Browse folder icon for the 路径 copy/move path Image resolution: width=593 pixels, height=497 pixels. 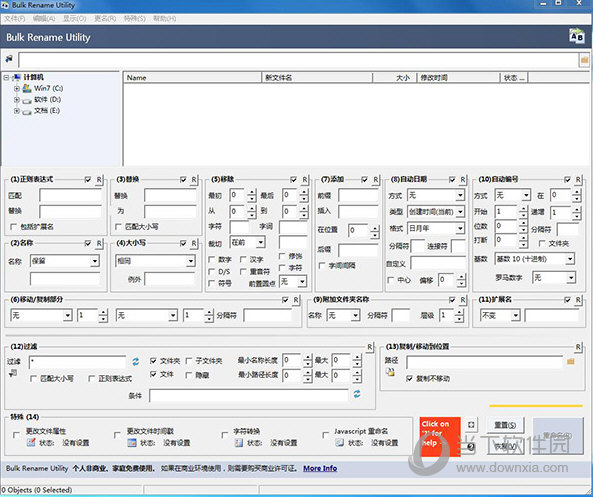[571, 362]
